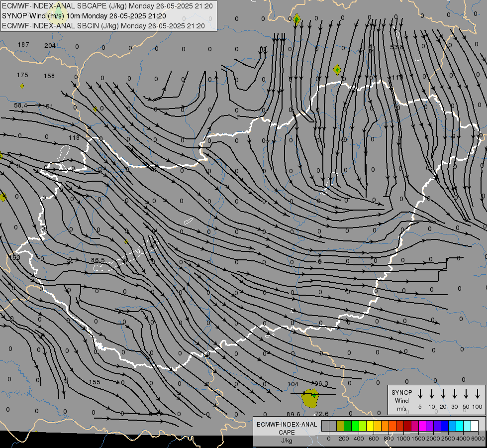
Task: Click the 96.3 value on map
Action: [x=321, y=383]
